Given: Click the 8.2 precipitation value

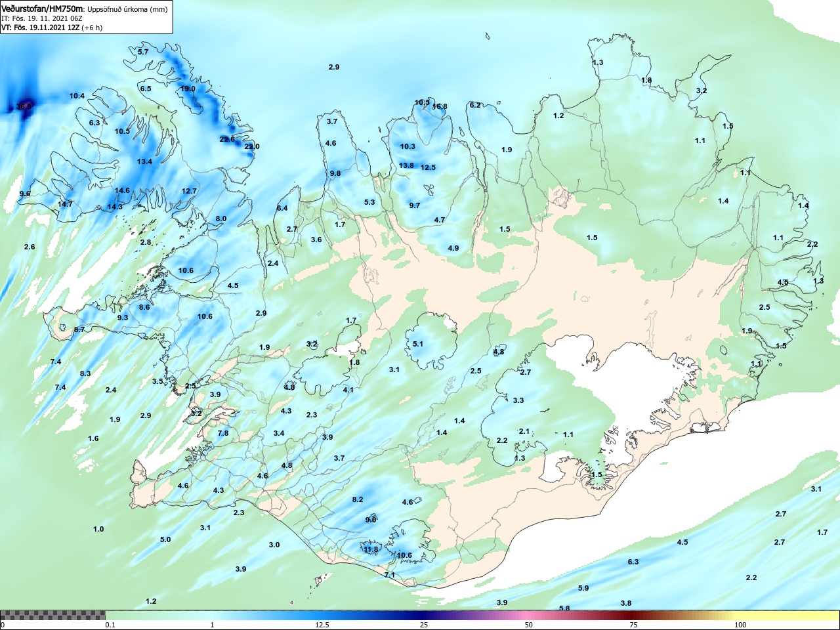Looking at the screenshot, I should point(358,499).
